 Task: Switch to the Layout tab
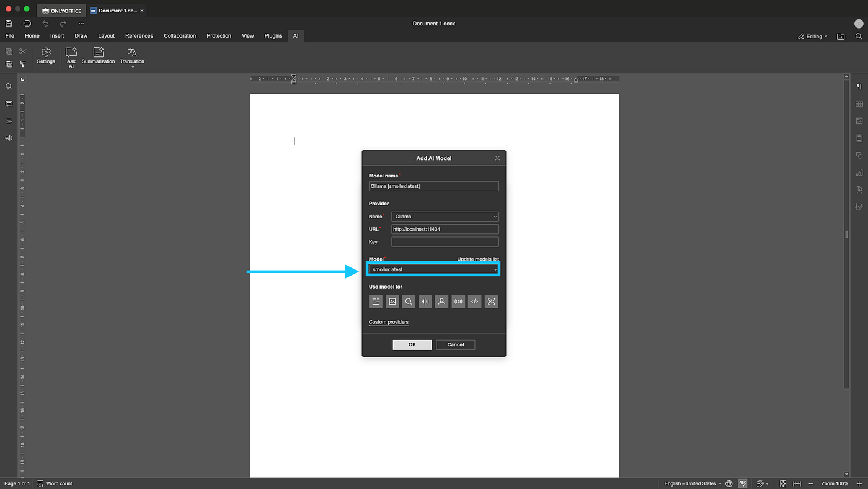point(107,36)
